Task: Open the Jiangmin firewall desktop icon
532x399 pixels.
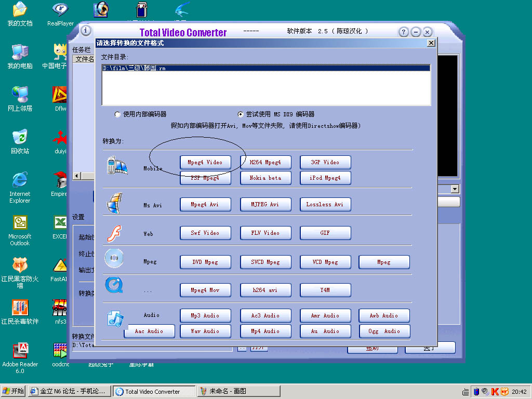Action: coord(20,272)
